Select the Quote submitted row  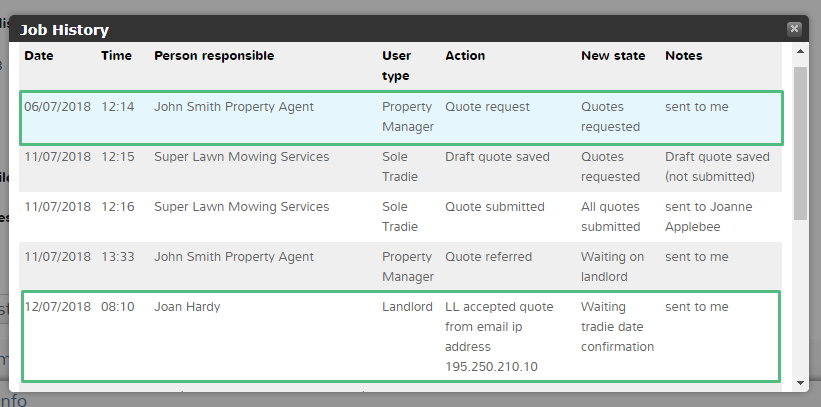(x=400, y=217)
